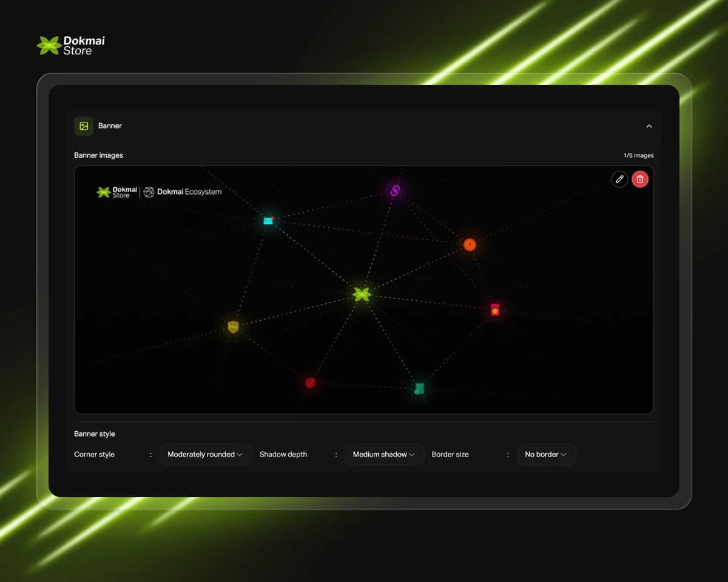Click the 'Shadow depth' label
The image size is (728, 582).
click(283, 454)
